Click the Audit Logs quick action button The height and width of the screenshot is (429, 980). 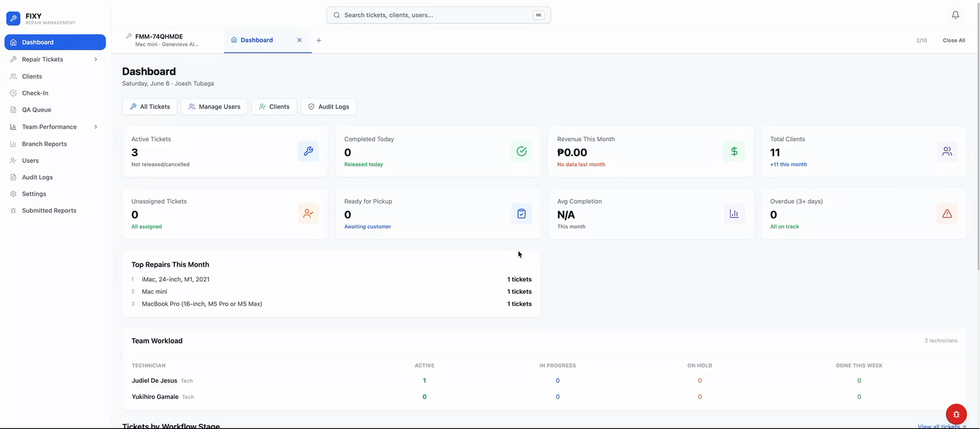point(329,107)
